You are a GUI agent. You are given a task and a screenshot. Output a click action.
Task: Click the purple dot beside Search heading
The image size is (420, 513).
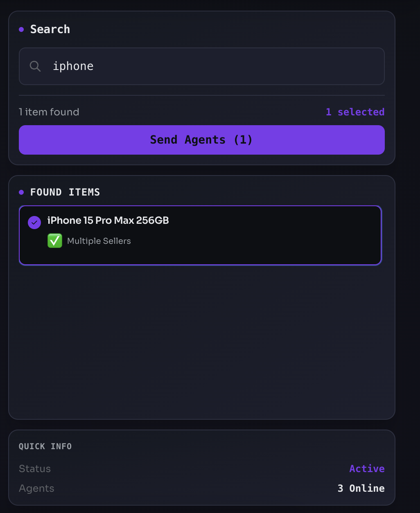point(21,29)
